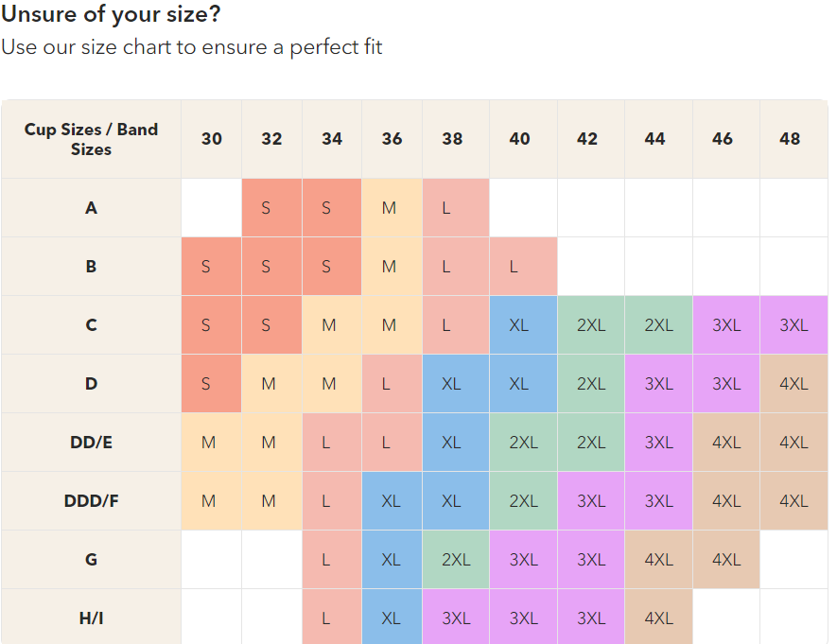
Task: Click the 'Cup Sizes / Band Sizes' header cell
Action: point(91,139)
